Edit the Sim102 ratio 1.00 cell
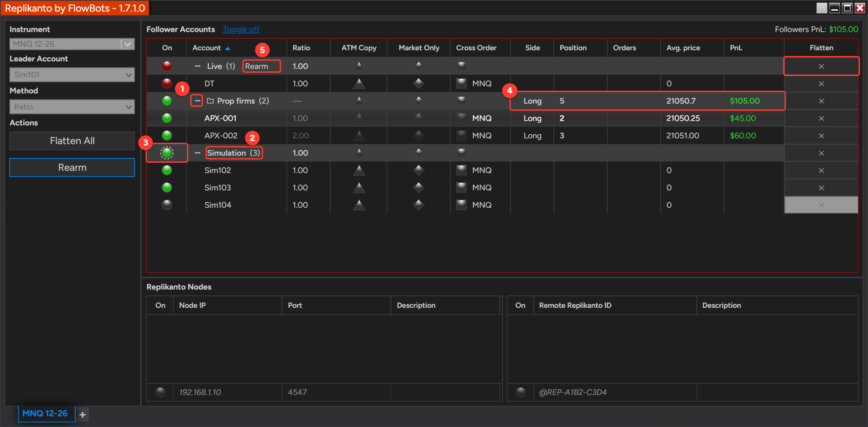 [308, 170]
